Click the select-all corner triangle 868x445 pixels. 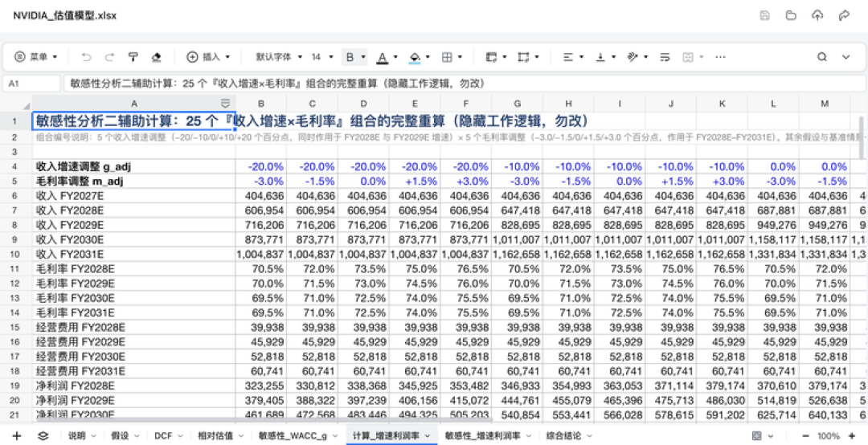[26, 106]
